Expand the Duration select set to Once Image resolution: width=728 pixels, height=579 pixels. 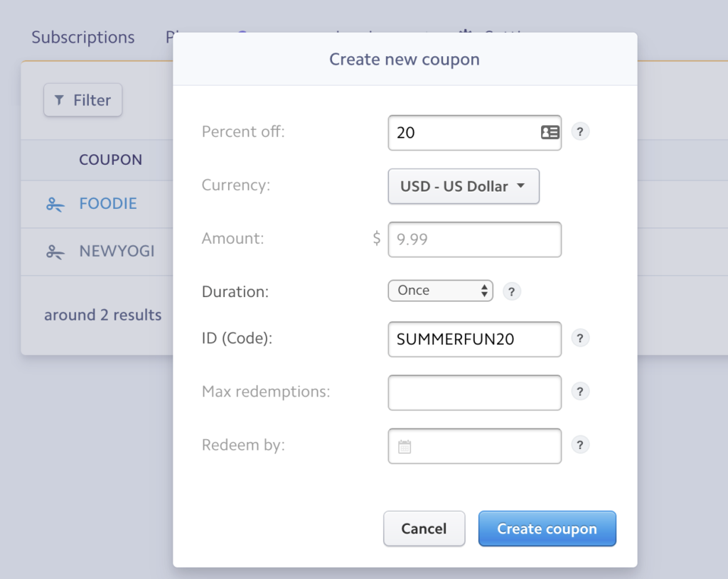click(440, 291)
